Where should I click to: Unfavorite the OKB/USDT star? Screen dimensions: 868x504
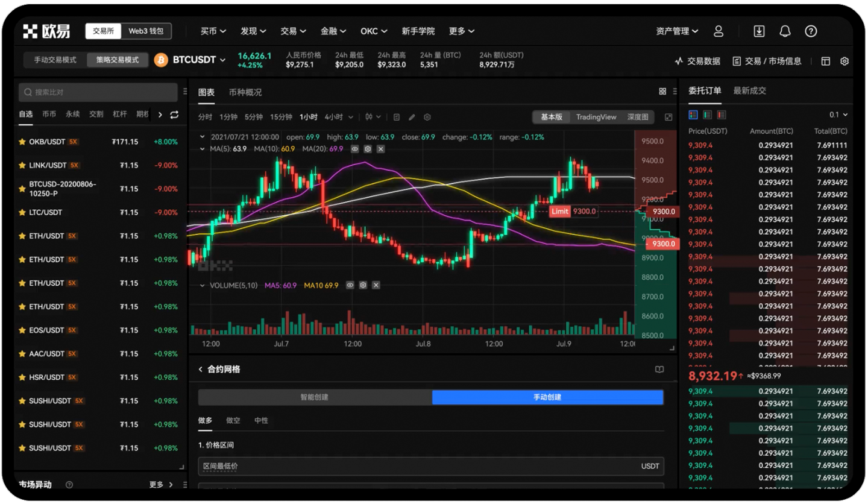pyautogui.click(x=22, y=142)
